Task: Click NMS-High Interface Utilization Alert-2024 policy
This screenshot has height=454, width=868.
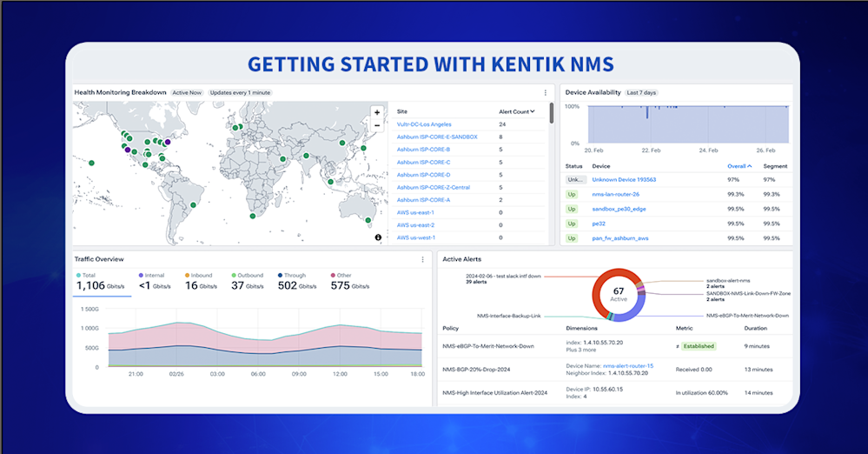Action: (x=495, y=393)
